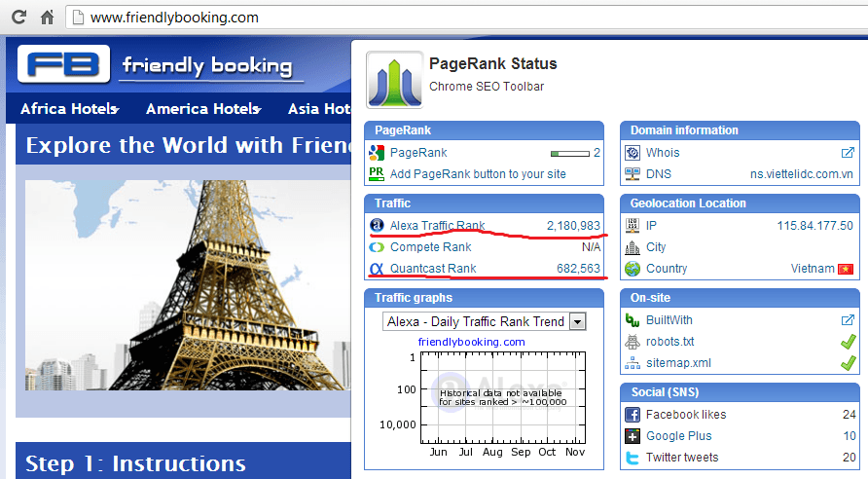The width and height of the screenshot is (868, 479).
Task: Open the sitemap.xml link
Action: pyautogui.click(x=678, y=363)
